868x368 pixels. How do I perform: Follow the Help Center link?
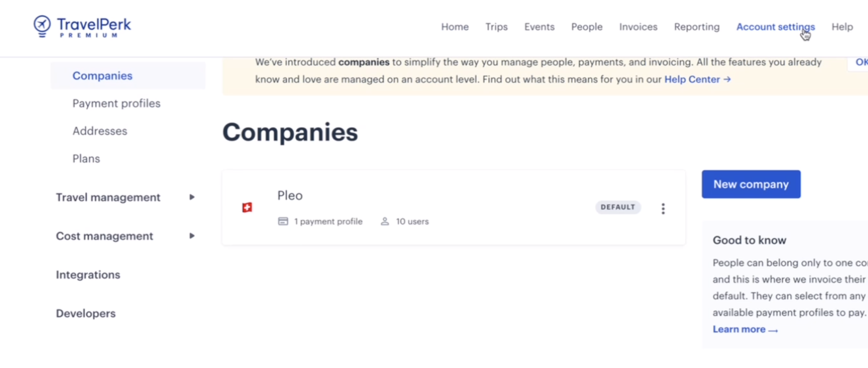pos(697,79)
